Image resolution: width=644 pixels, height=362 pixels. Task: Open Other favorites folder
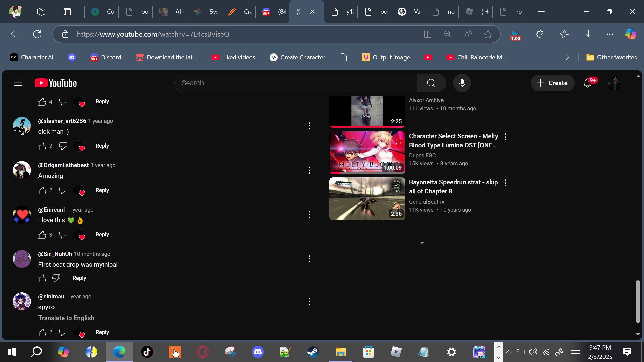611,57
